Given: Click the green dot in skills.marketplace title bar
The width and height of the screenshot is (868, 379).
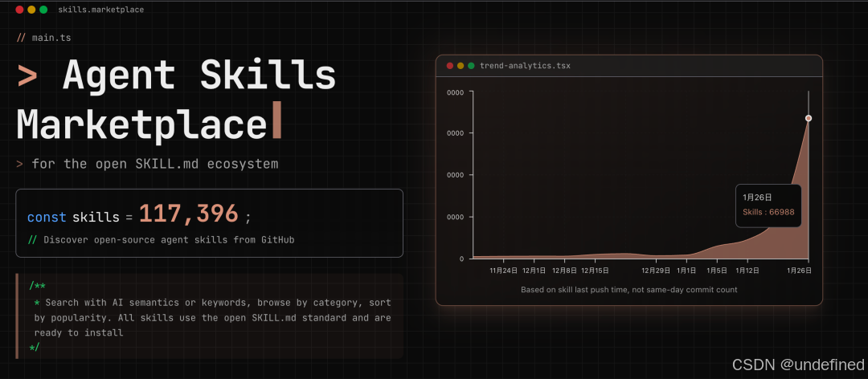Looking at the screenshot, I should [x=43, y=10].
